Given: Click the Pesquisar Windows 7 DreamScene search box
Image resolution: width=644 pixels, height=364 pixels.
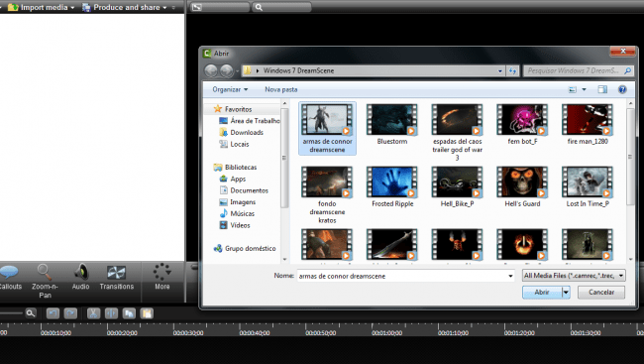Looking at the screenshot, I should pyautogui.click(x=578, y=70).
